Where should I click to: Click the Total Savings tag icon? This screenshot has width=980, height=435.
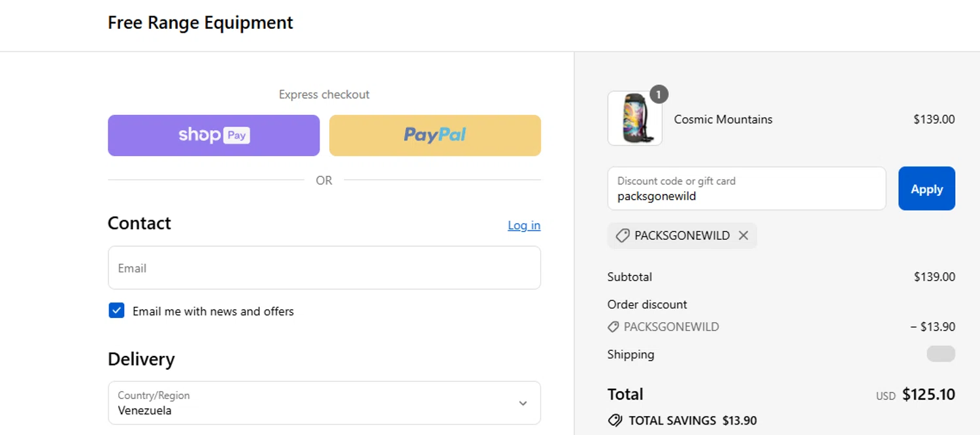point(615,421)
